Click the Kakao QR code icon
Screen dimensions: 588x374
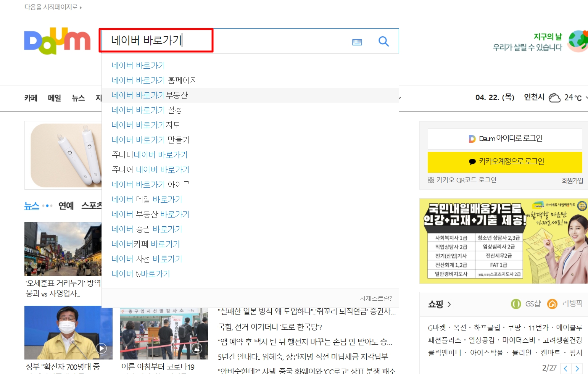pyautogui.click(x=431, y=180)
